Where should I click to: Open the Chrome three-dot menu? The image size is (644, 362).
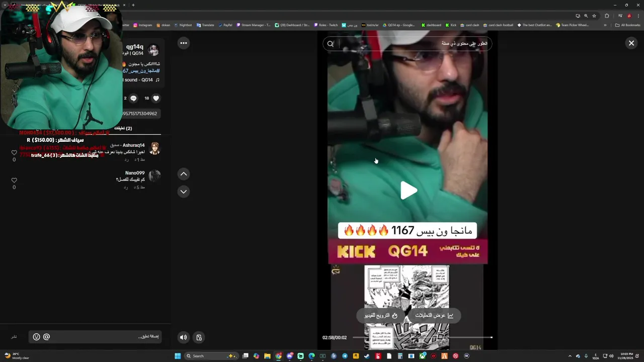coord(638,16)
